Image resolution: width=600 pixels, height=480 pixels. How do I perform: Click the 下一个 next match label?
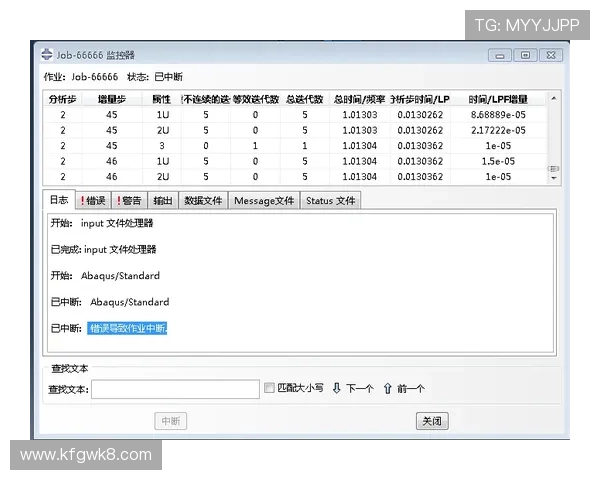[x=360, y=389]
